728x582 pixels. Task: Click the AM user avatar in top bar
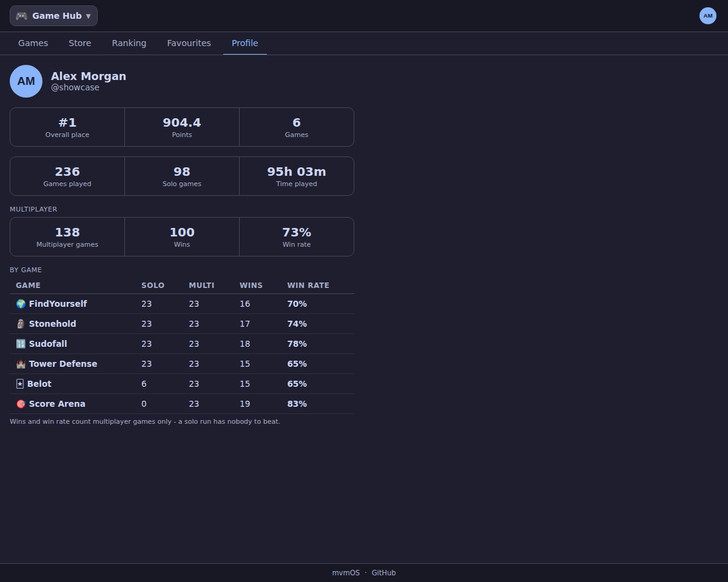[708, 16]
